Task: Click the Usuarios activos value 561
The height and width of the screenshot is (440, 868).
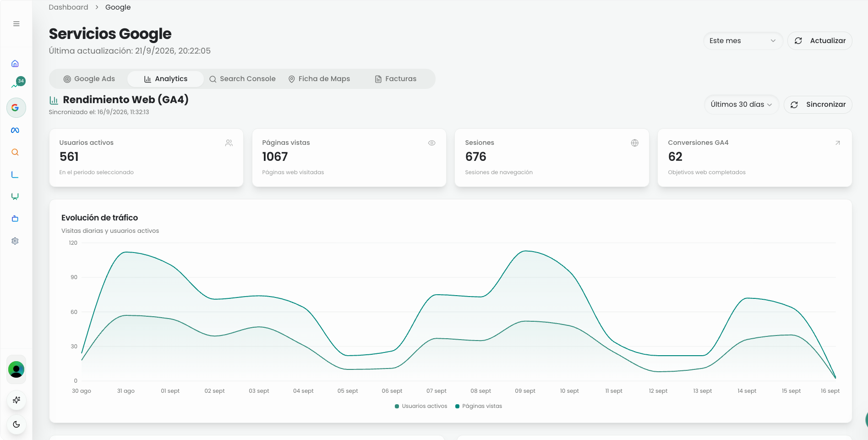Action: tap(69, 157)
